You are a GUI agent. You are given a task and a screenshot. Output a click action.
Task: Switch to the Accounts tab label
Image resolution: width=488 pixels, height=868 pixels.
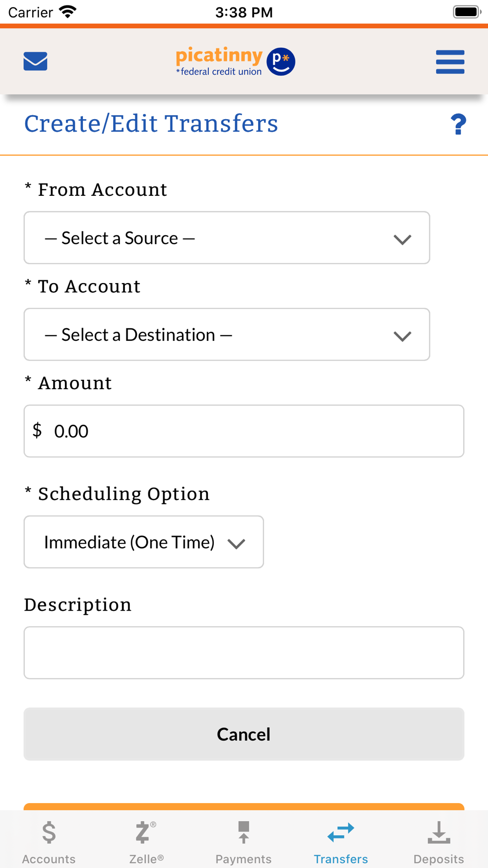tap(49, 859)
